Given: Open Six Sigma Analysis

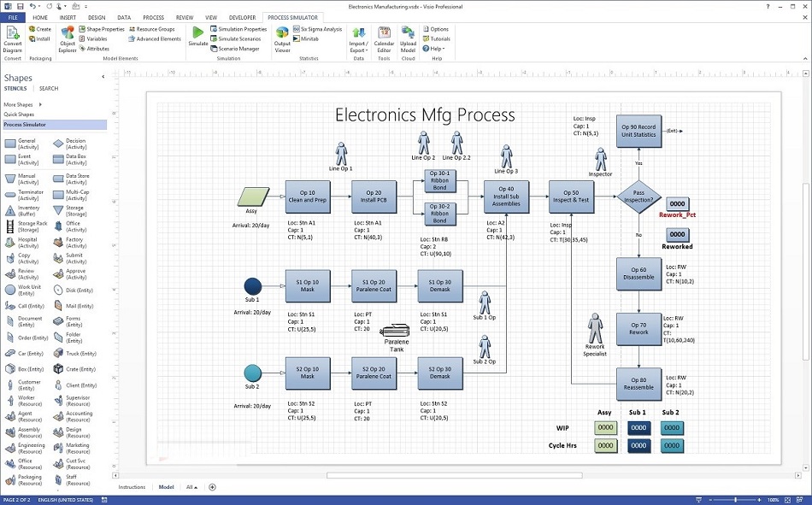Looking at the screenshot, I should click(317, 30).
